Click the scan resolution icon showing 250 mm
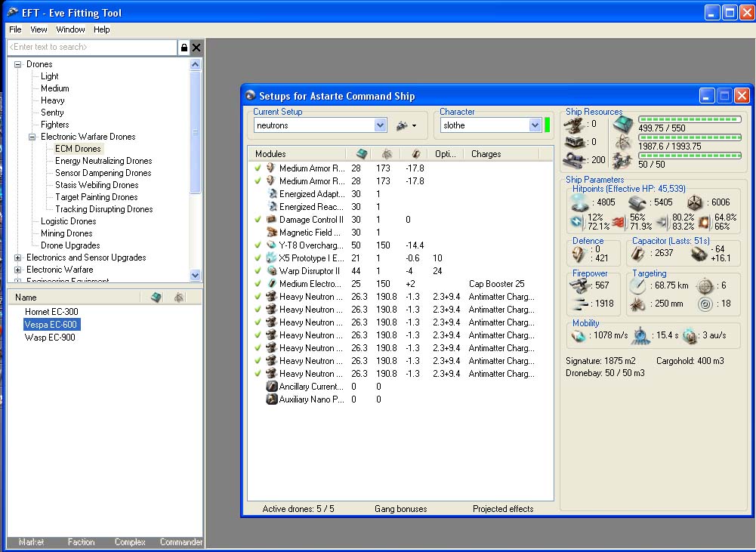Image resolution: width=756 pixels, height=552 pixels. pyautogui.click(x=638, y=304)
